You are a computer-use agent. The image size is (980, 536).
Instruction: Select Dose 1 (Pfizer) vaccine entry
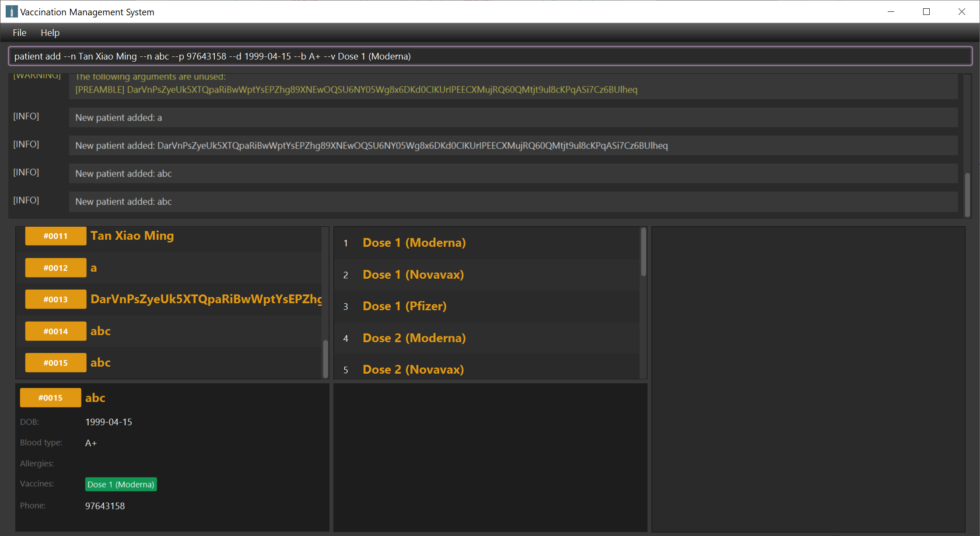tap(404, 306)
